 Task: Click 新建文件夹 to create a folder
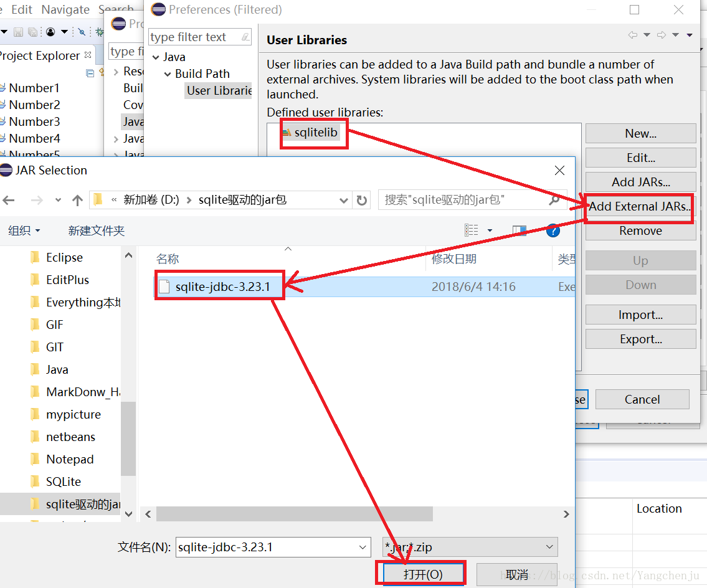(96, 230)
